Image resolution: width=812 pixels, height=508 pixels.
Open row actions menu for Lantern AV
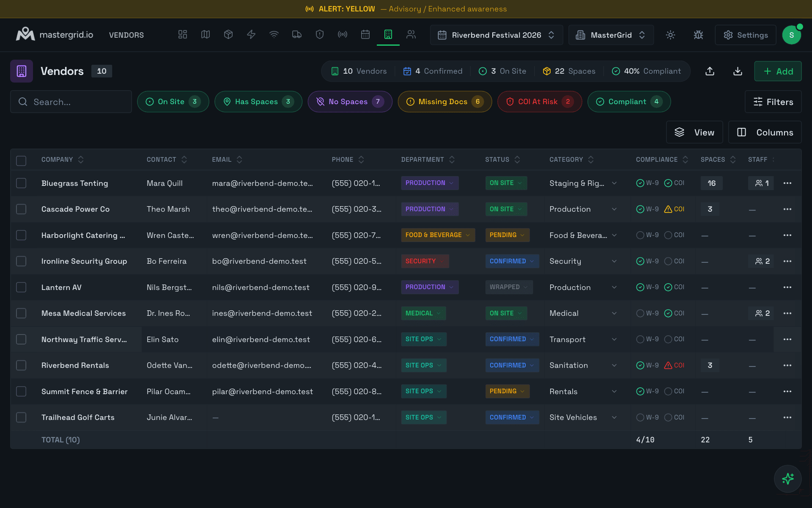click(787, 287)
